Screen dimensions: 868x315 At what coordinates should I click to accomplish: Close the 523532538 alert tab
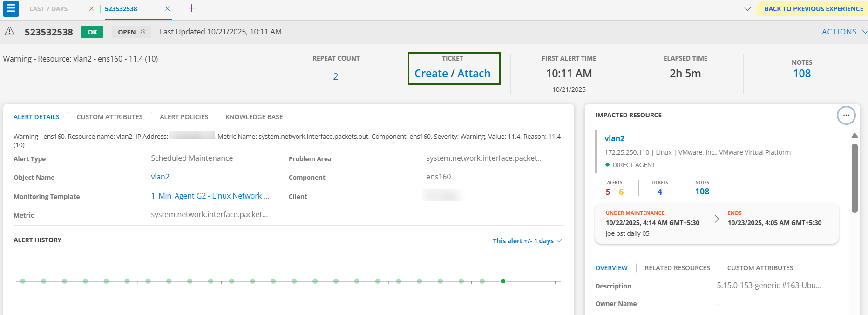(167, 9)
